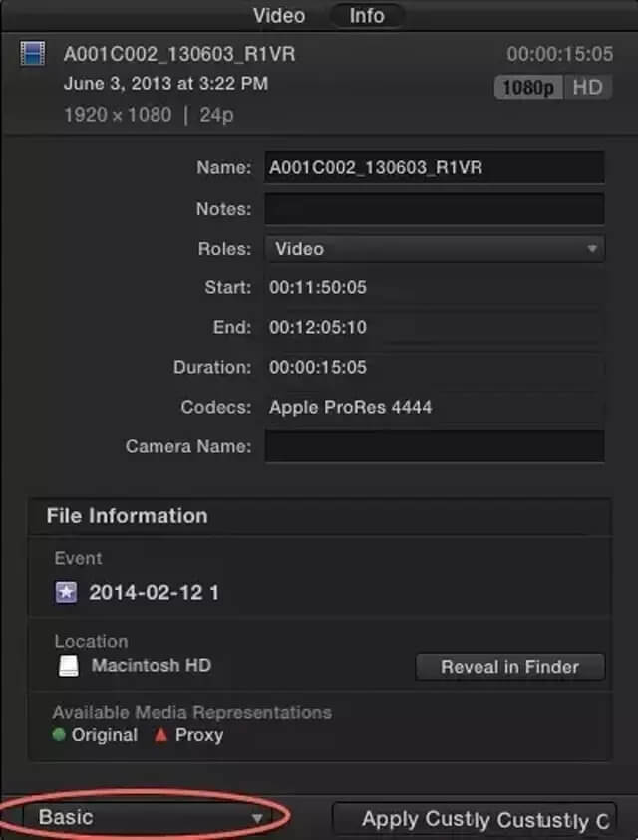
Task: Open the Basic metadata view dropdown
Action: click(150, 818)
